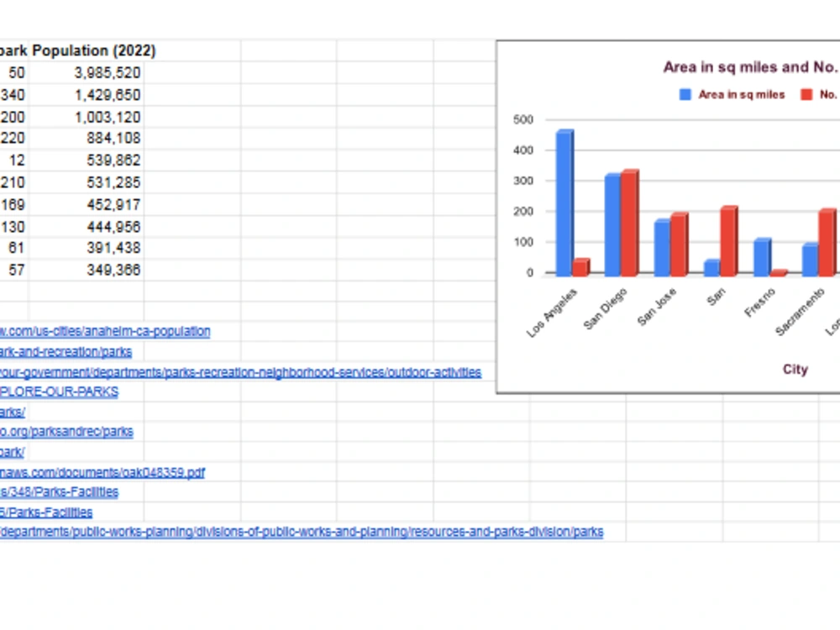Click the 500 vertical axis label
The width and height of the screenshot is (840, 630).
523,119
